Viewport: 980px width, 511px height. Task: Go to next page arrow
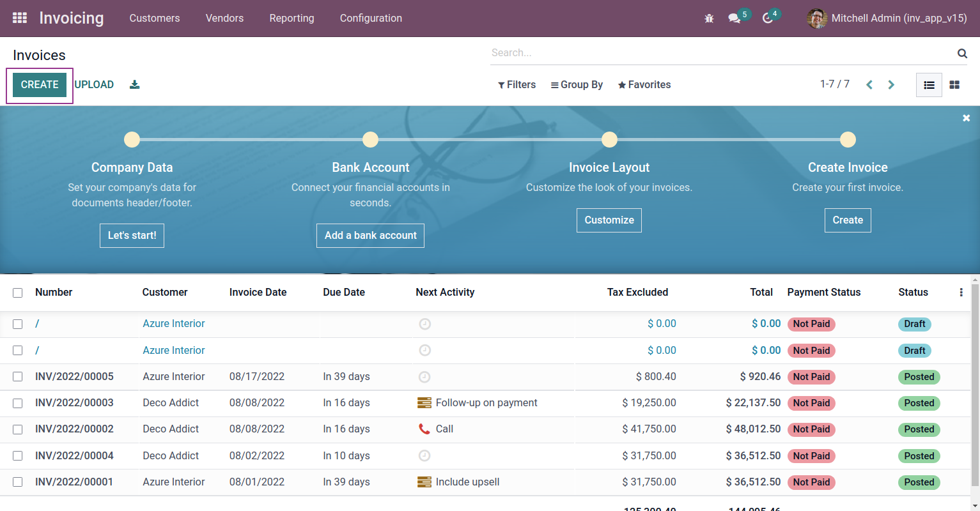tap(891, 85)
